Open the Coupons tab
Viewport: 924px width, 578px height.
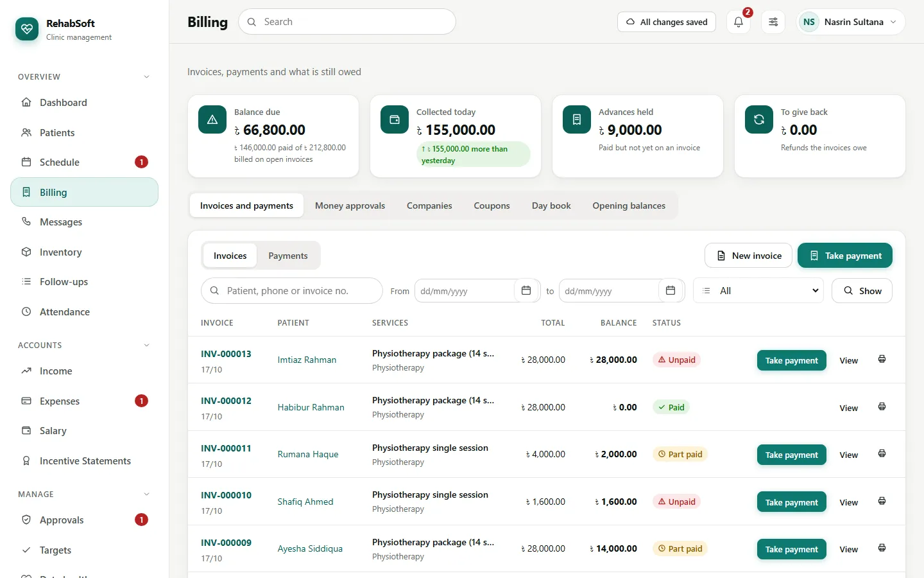click(492, 206)
